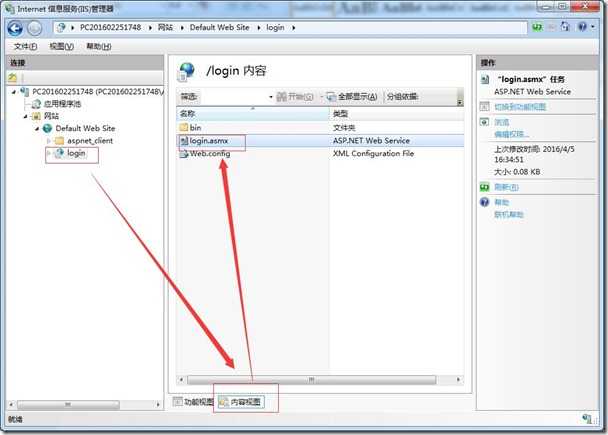The image size is (608, 435).
Task: Expand the aspnet_client tree node
Action: (49, 141)
